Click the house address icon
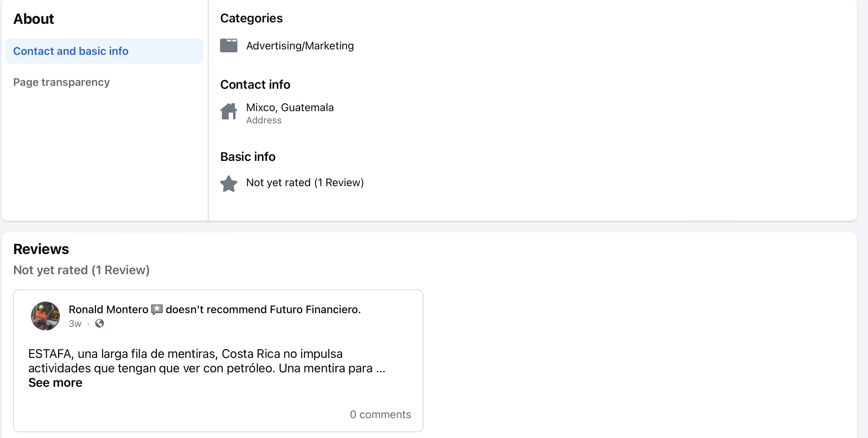This screenshot has height=438, width=868. click(x=229, y=111)
